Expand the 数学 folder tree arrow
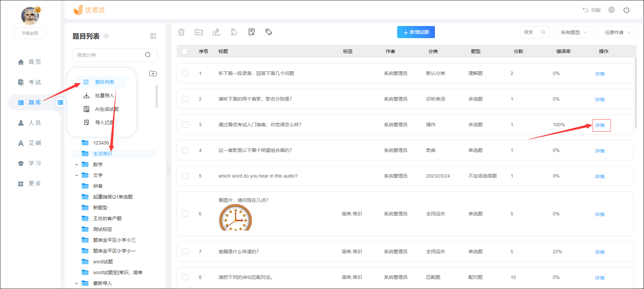The width and height of the screenshot is (644, 289). [77, 165]
